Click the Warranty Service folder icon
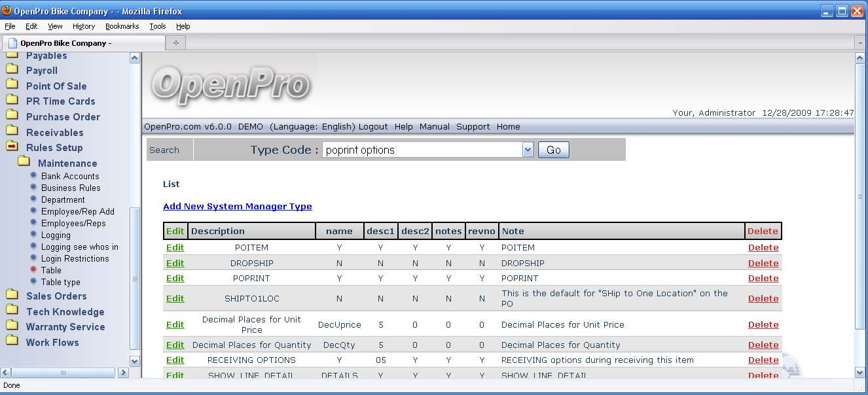 [12, 326]
